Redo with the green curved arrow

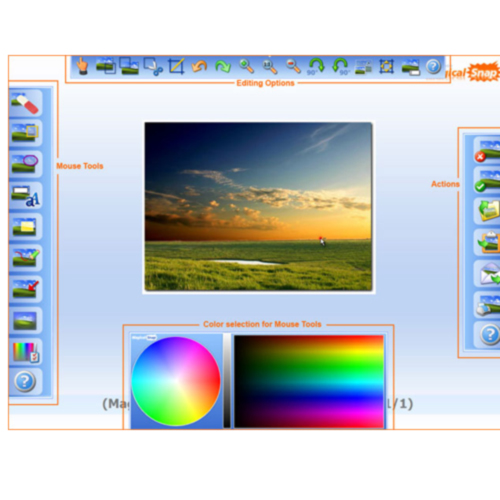click(223, 66)
